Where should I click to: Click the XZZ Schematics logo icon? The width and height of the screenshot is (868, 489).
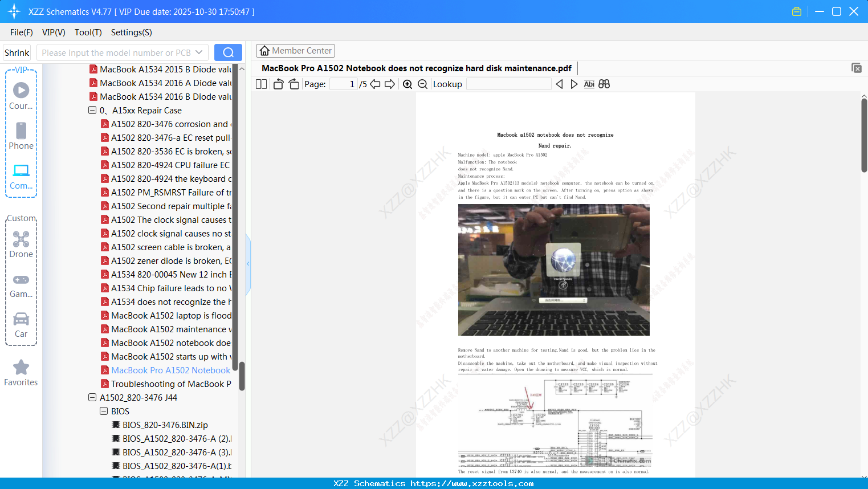click(x=14, y=11)
